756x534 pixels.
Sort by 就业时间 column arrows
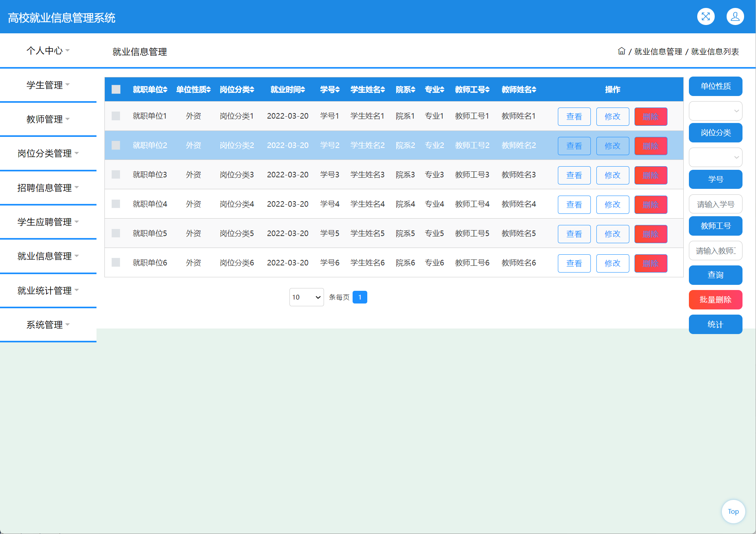[x=303, y=90]
